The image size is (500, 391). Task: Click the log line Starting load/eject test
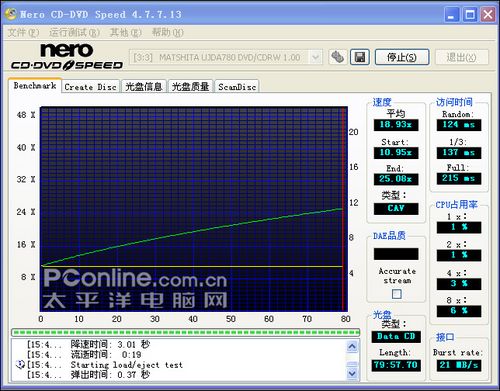click(x=127, y=365)
